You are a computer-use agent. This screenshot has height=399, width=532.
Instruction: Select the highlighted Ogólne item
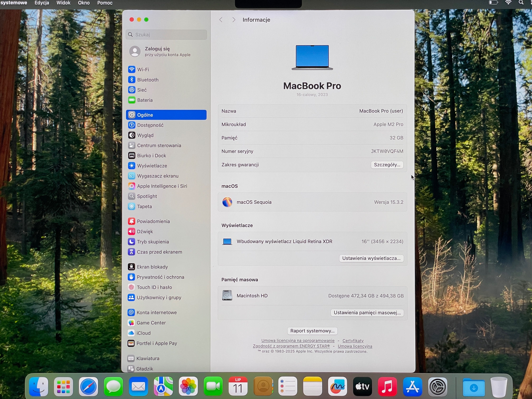point(166,115)
